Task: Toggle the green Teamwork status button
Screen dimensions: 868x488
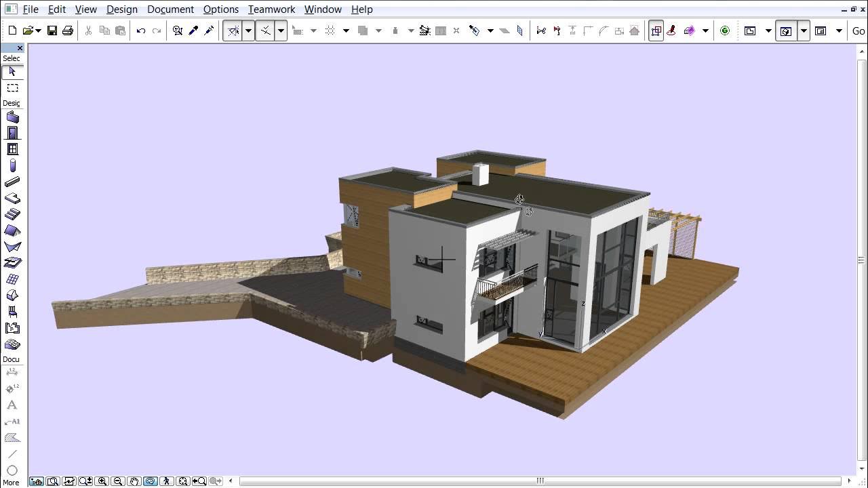Action: [725, 30]
